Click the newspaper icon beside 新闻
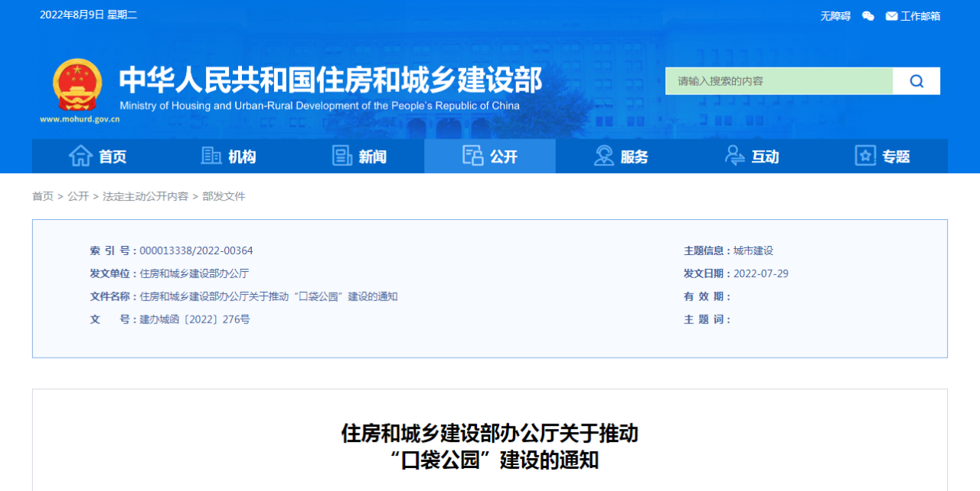The image size is (980, 491). point(342,156)
